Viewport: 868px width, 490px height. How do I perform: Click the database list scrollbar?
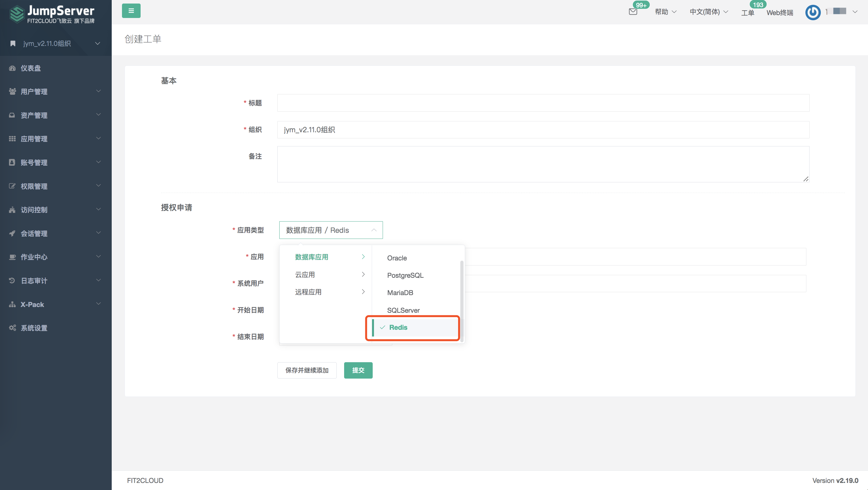tap(461, 297)
